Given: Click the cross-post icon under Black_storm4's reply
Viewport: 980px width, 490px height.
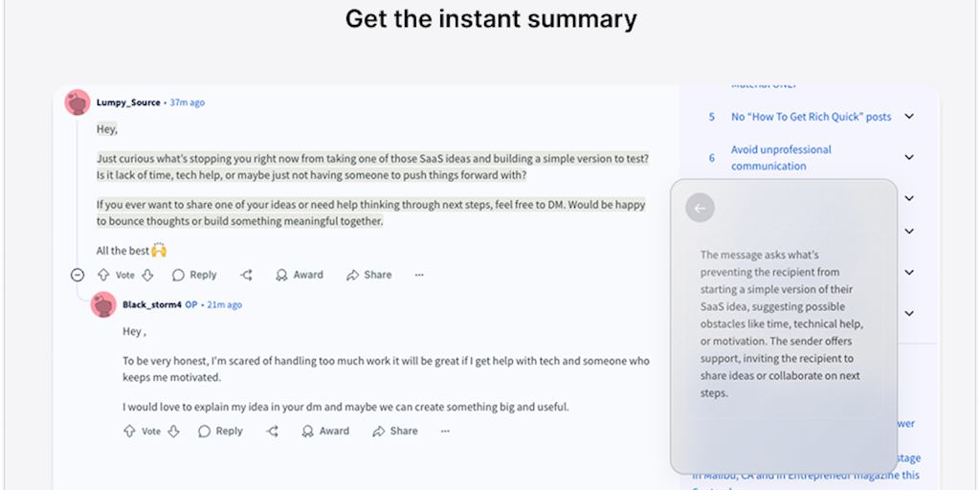Looking at the screenshot, I should (272, 431).
